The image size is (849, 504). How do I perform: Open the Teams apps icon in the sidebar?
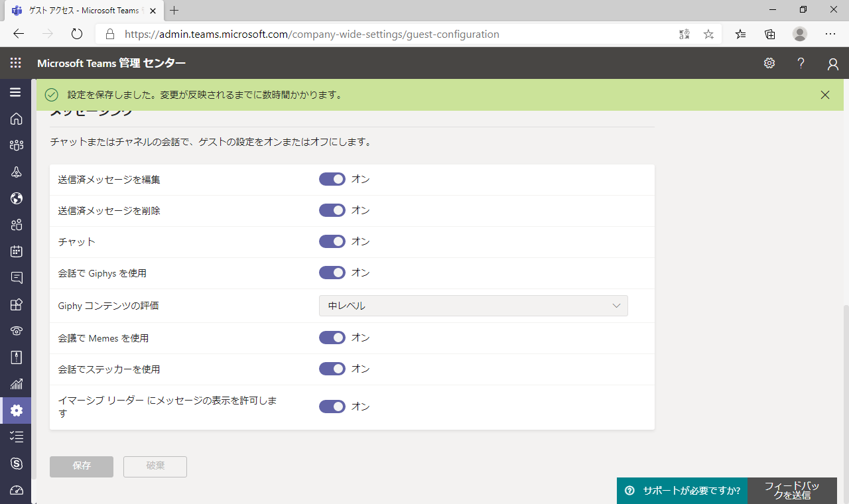[17, 304]
